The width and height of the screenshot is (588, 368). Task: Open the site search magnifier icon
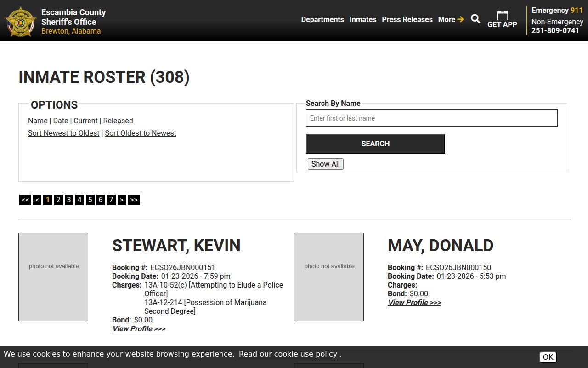click(x=475, y=19)
